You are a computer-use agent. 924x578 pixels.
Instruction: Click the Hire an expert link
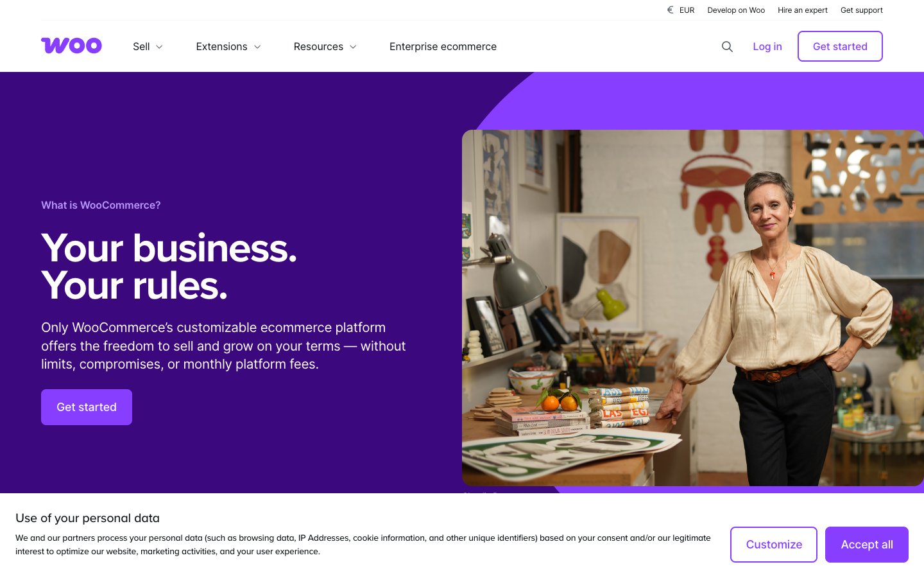803,10
